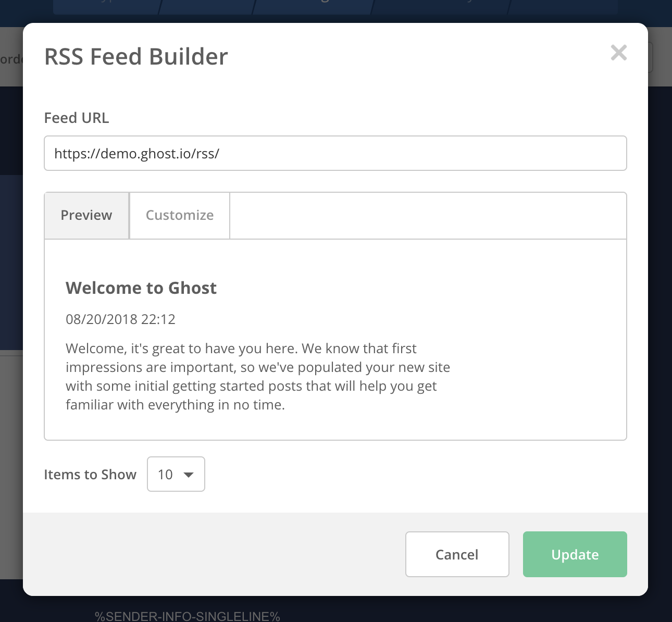Click the green Update button
This screenshot has width=672, height=622.
[x=575, y=554]
